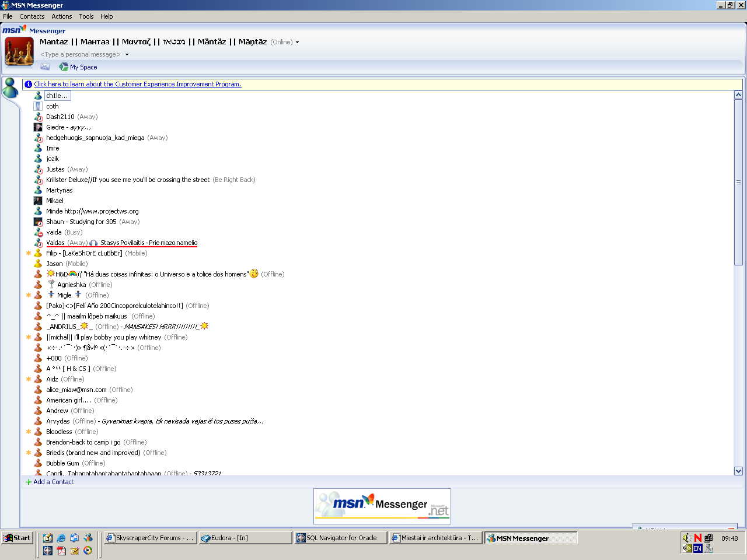Type a personal message field
This screenshot has width=747, height=560.
coord(81,55)
